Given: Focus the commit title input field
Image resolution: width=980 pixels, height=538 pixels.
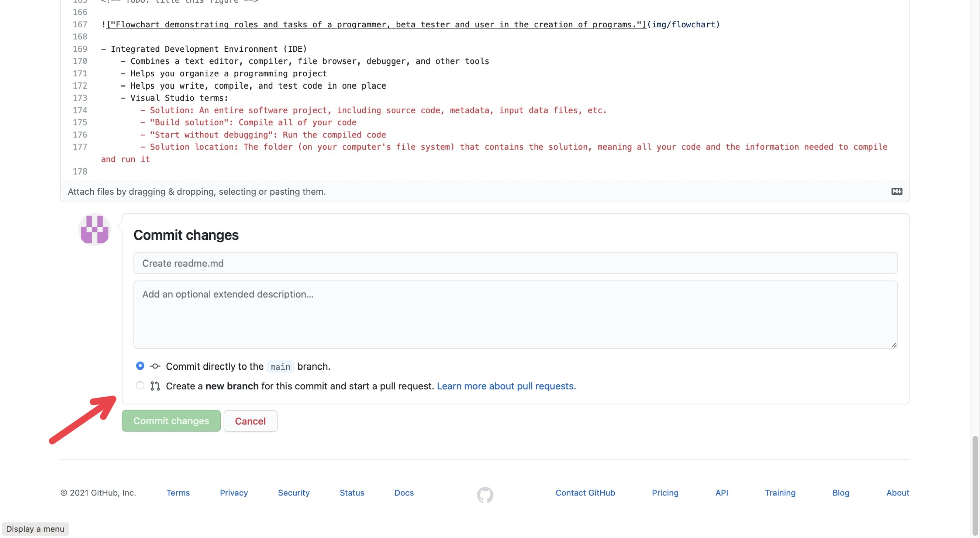Looking at the screenshot, I should [x=515, y=263].
